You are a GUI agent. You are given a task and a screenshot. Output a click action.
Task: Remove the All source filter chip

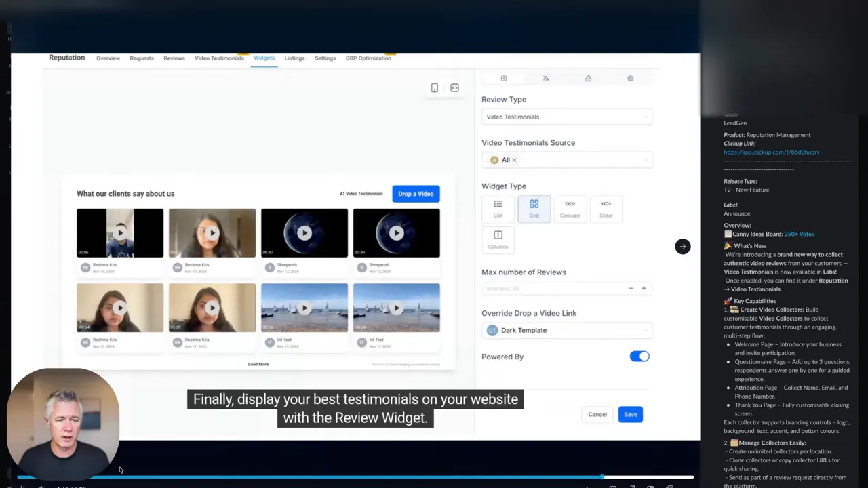pyautogui.click(x=514, y=159)
